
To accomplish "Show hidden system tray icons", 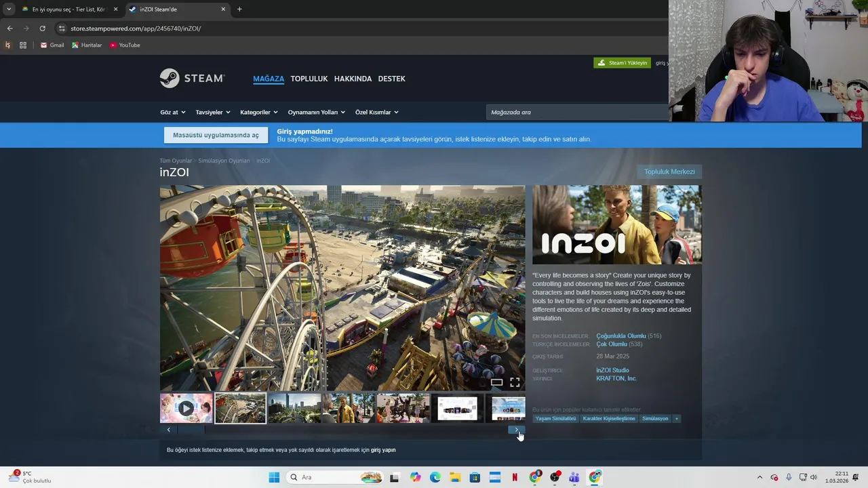I will point(759,477).
